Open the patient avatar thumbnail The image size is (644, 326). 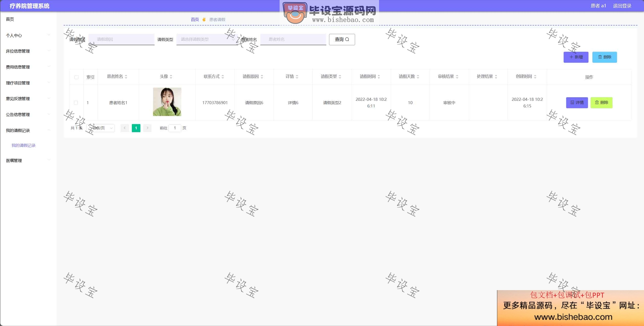[x=167, y=102]
